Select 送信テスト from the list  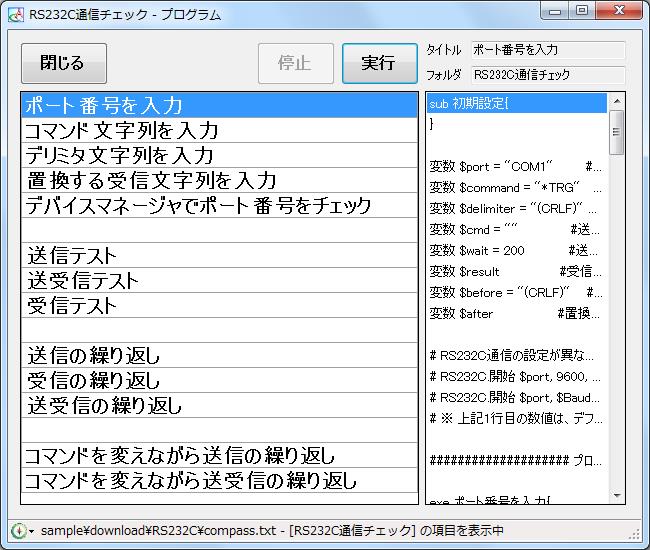pos(219,255)
